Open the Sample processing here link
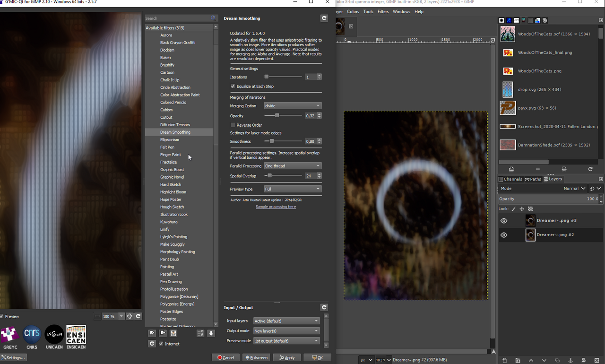Screen dimensions: 605x364 point(276,207)
